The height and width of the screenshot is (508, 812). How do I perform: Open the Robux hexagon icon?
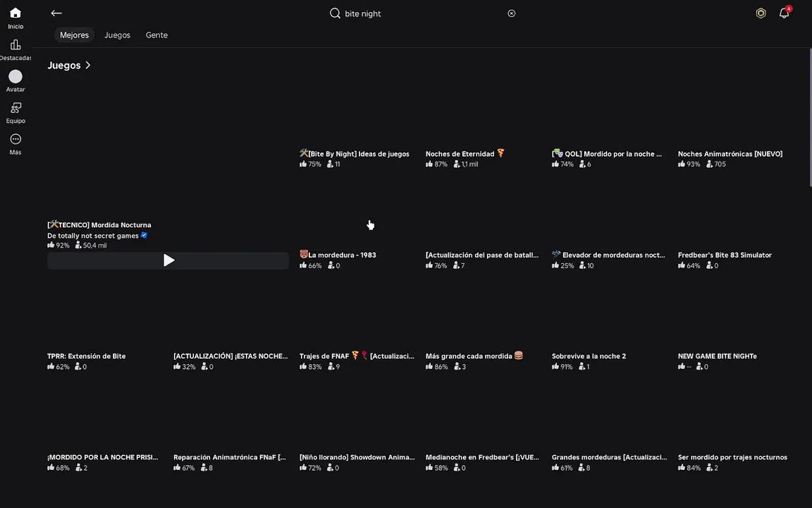(x=761, y=13)
